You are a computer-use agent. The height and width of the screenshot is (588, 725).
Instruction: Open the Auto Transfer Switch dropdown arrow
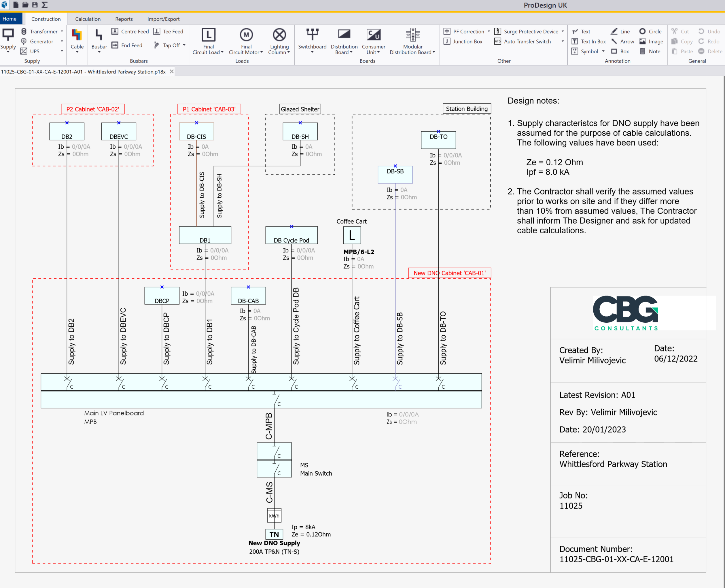tap(563, 41)
